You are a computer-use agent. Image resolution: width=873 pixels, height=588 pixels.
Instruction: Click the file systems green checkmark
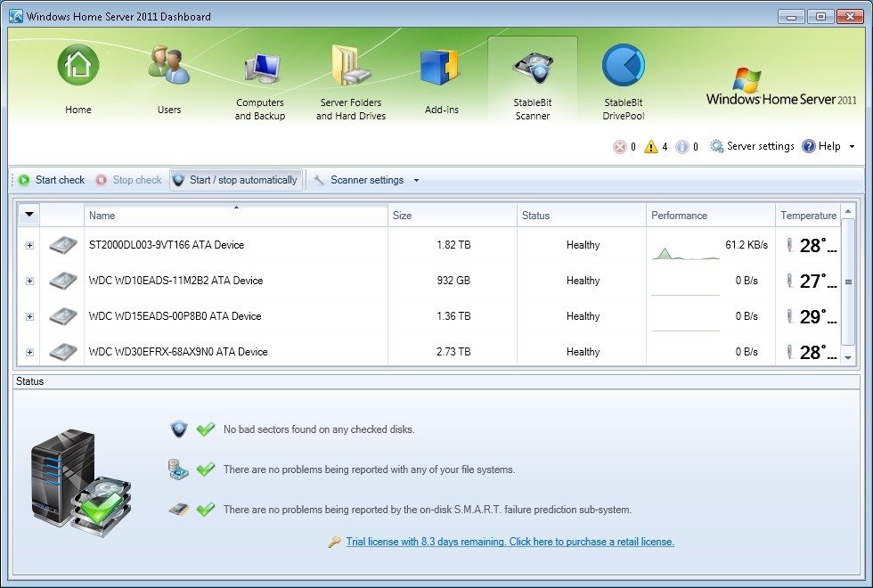(x=206, y=469)
